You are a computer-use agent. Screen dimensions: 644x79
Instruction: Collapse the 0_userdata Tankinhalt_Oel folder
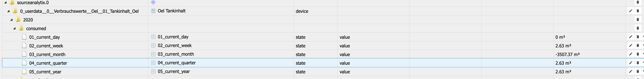8,11
